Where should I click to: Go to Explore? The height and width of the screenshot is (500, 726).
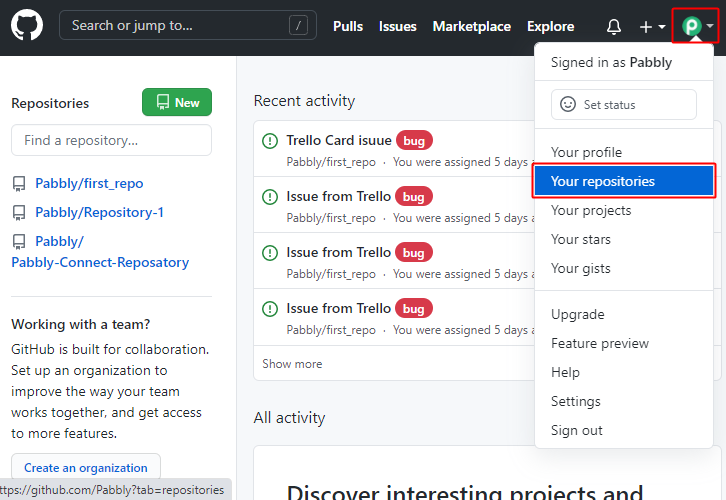click(550, 26)
